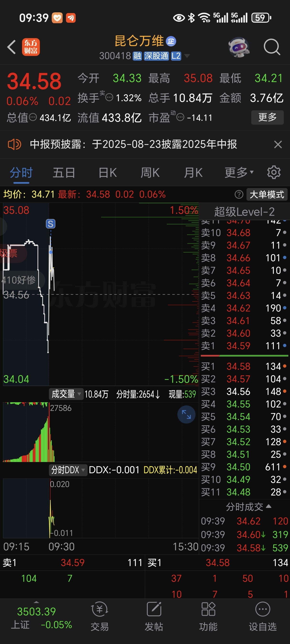290x644 pixels.
Task: Tap the eye comfort status icon
Action: pyautogui.click(x=179, y=18)
